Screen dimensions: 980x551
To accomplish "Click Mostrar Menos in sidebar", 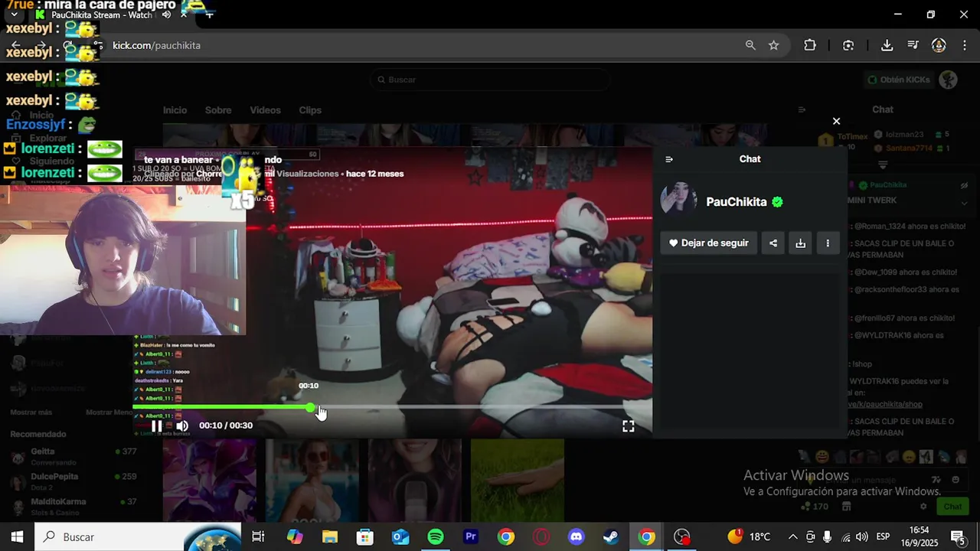I will (109, 412).
